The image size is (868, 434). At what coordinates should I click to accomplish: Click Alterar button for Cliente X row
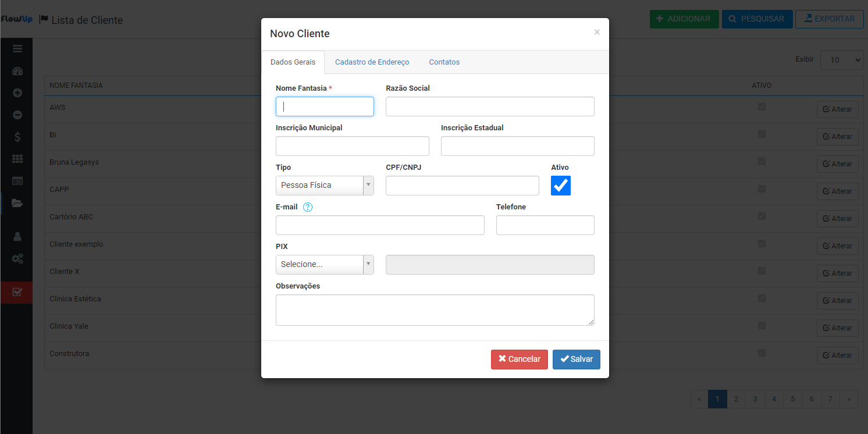click(x=838, y=273)
